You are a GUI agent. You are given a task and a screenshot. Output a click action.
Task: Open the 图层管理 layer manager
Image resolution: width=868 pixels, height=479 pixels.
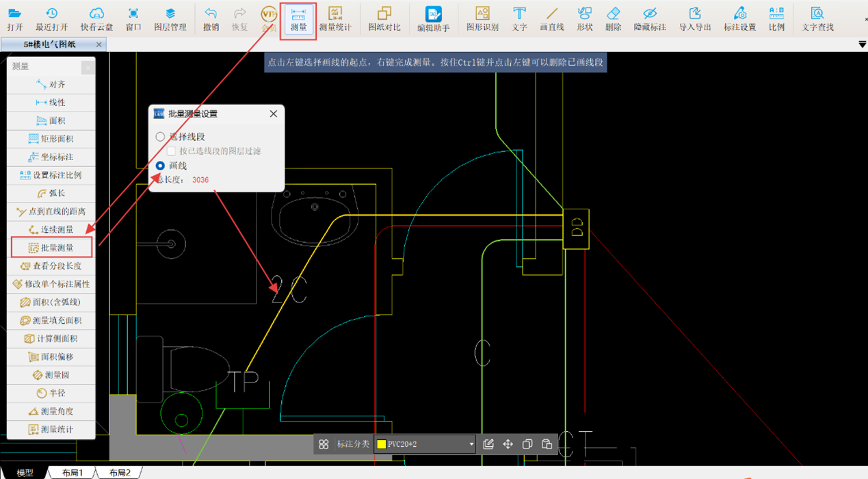pyautogui.click(x=170, y=18)
